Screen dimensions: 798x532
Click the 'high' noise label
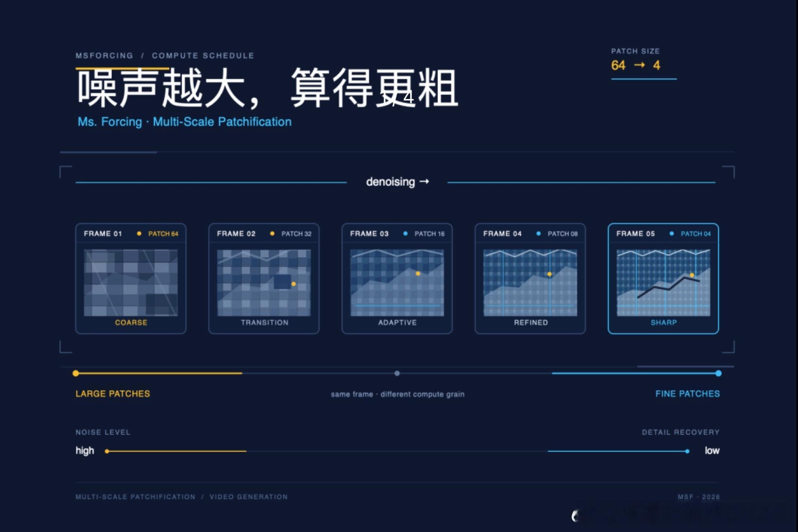click(x=85, y=451)
